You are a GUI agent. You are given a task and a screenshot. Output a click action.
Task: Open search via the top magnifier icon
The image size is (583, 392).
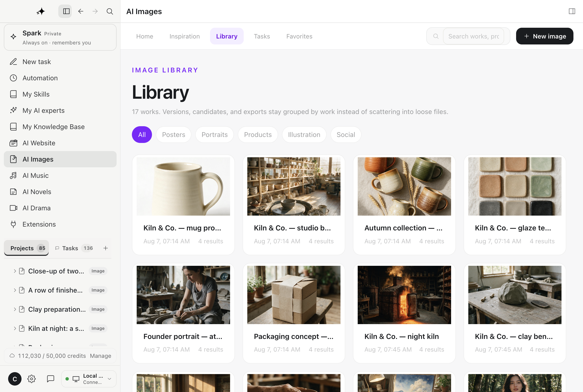point(110,11)
